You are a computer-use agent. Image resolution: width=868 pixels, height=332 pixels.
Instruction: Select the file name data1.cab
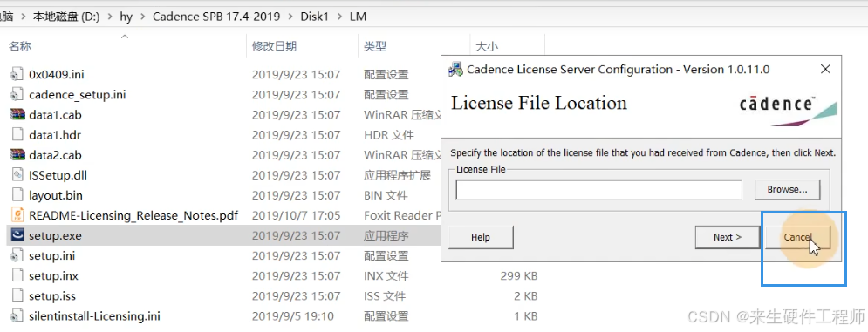coord(55,114)
